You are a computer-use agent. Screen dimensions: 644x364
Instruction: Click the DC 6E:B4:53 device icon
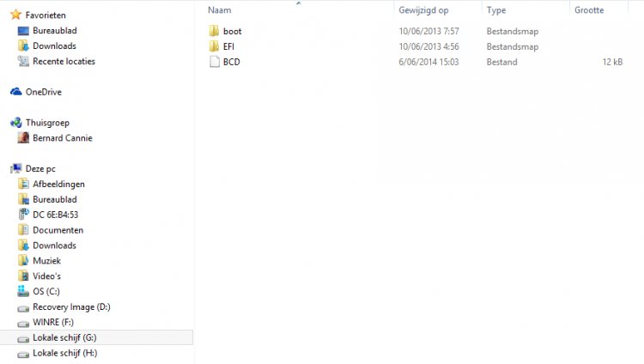coord(23,215)
